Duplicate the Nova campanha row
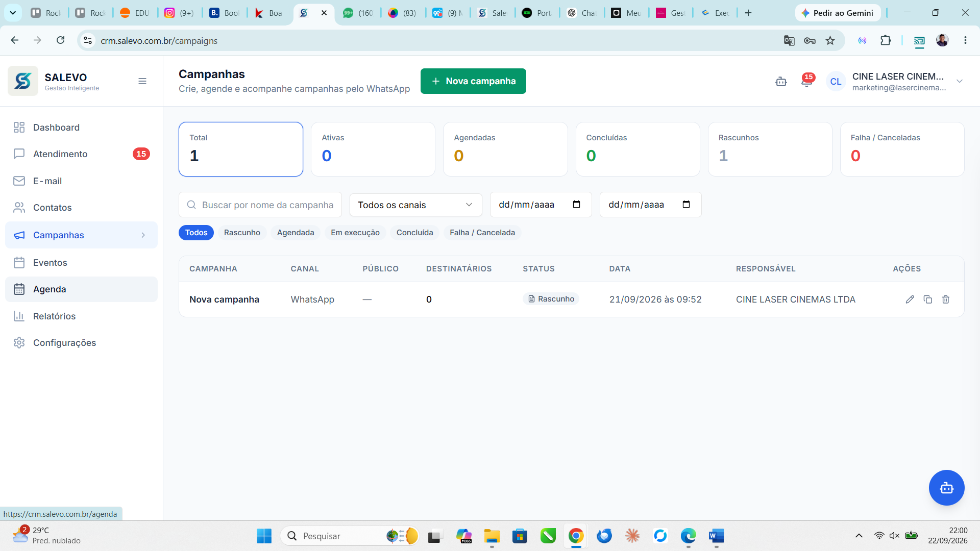Screen dimensions: 980x551 pyautogui.click(x=927, y=299)
